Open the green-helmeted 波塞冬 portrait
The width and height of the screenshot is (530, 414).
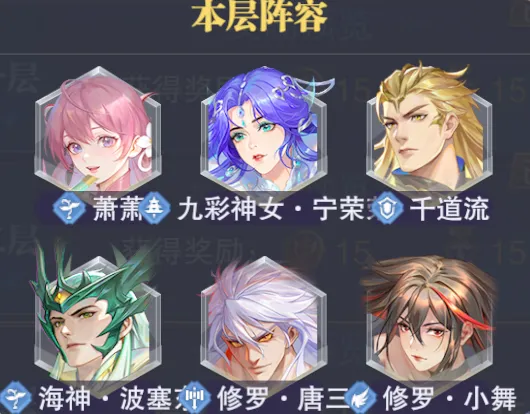(x=96, y=314)
